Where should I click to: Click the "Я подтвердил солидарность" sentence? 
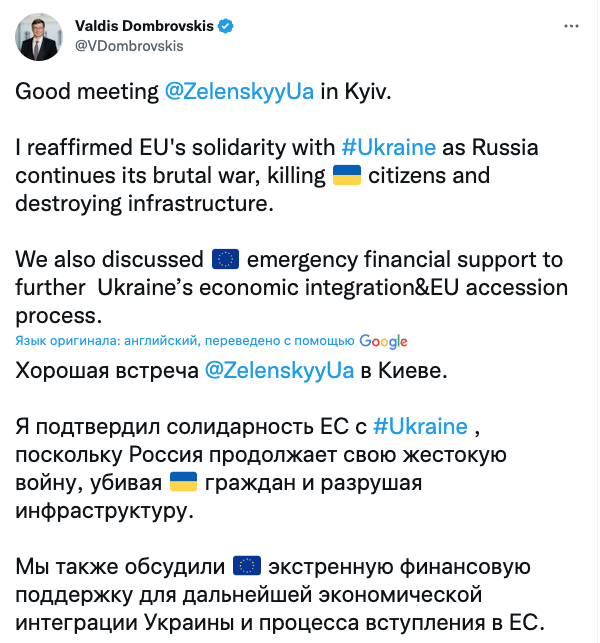tap(190, 427)
